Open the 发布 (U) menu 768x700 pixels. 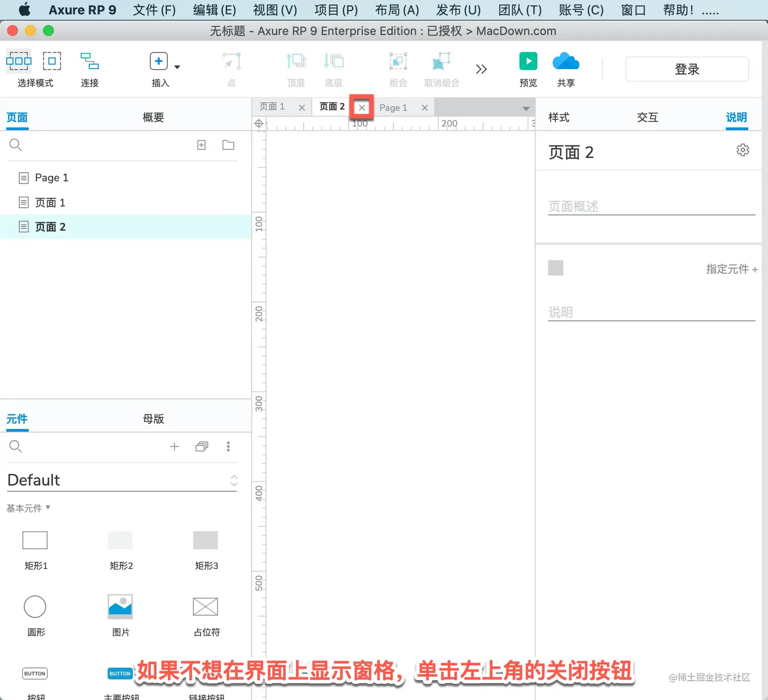[x=459, y=10]
